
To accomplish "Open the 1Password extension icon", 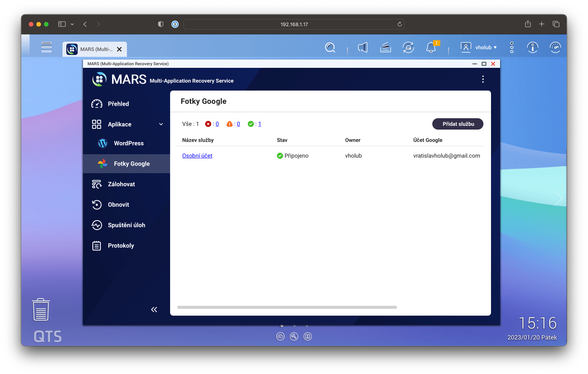I will coord(175,24).
